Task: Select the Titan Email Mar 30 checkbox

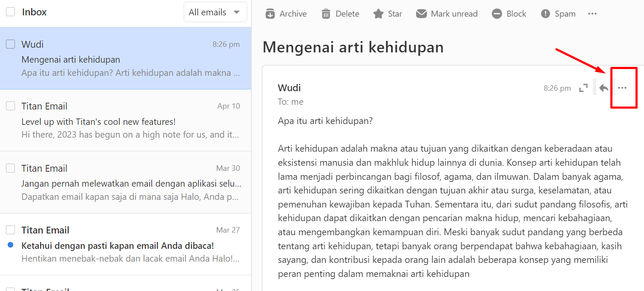Action: (10, 168)
